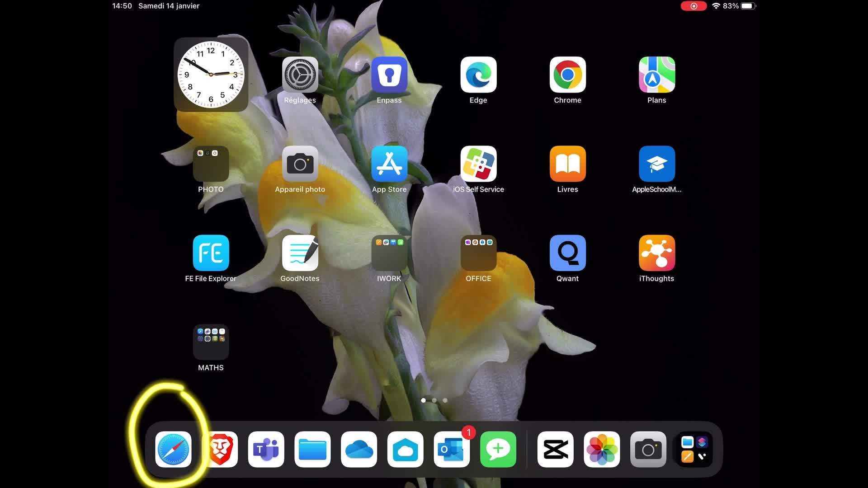Open Enpass password manager
The image size is (868, 488).
(389, 75)
